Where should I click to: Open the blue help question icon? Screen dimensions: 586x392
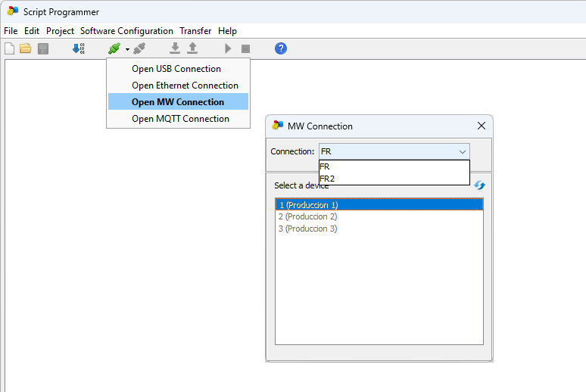coord(281,48)
